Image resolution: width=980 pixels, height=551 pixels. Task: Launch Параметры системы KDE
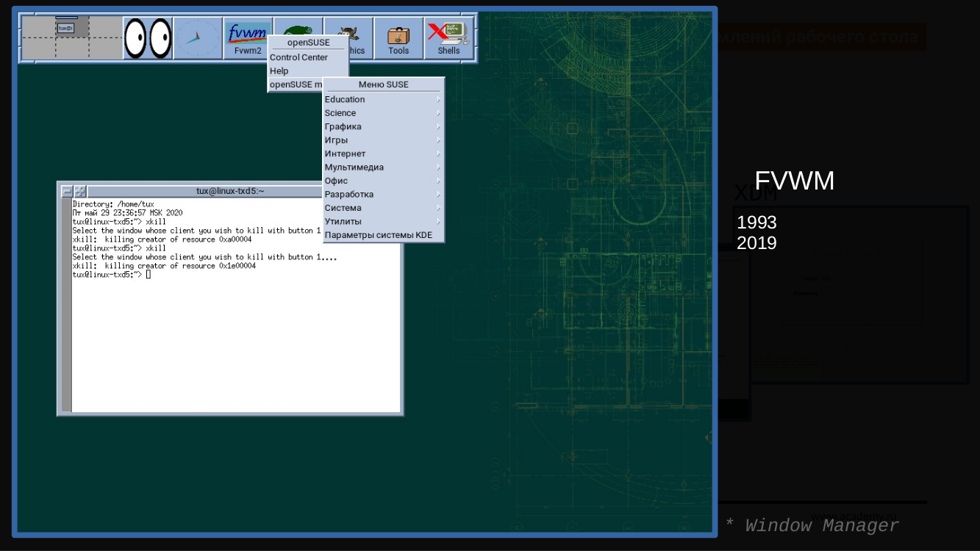[384, 235]
